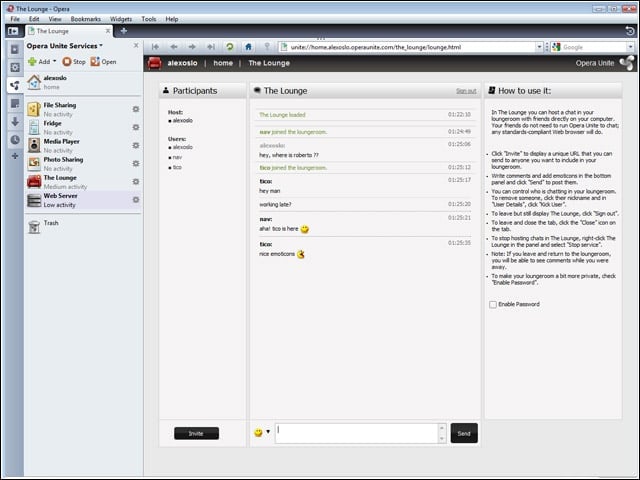This screenshot has width=640, height=480.
Task: Toggle the panel visibility button beside the tabs
Action: (x=13, y=31)
